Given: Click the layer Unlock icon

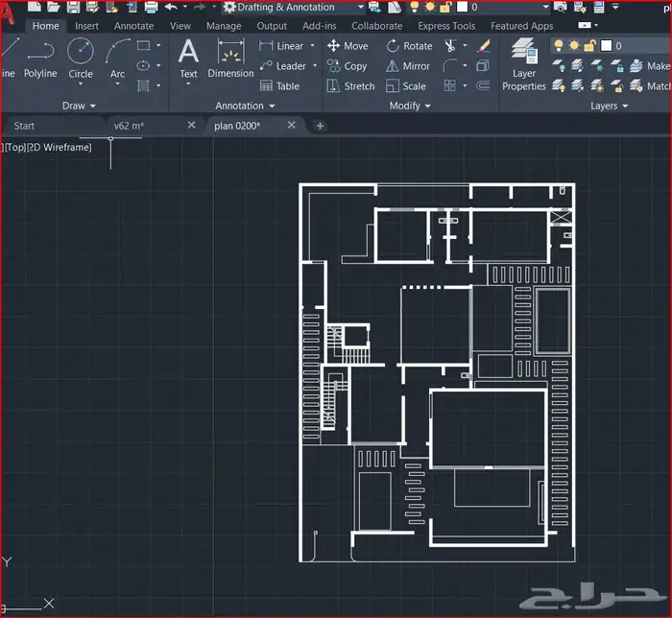Looking at the screenshot, I should 617,86.
